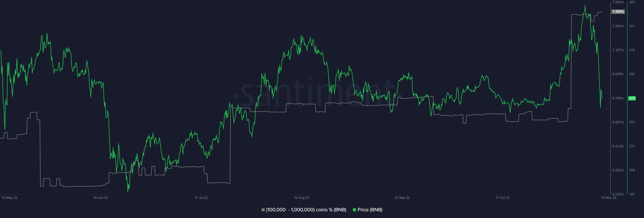This screenshot has height=218, width=644.
Task: Click the 7.544% axis value
Action: [618, 2]
